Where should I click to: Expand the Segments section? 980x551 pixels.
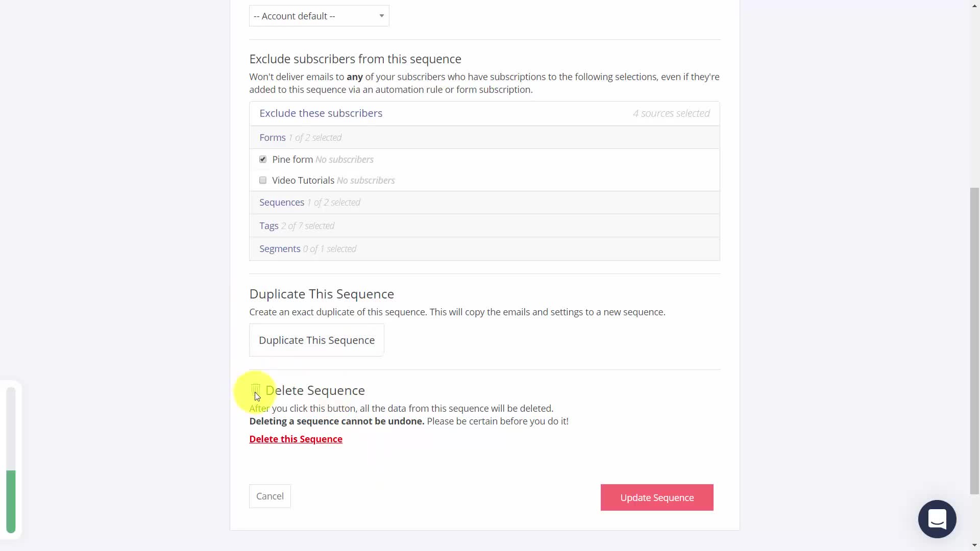(280, 249)
